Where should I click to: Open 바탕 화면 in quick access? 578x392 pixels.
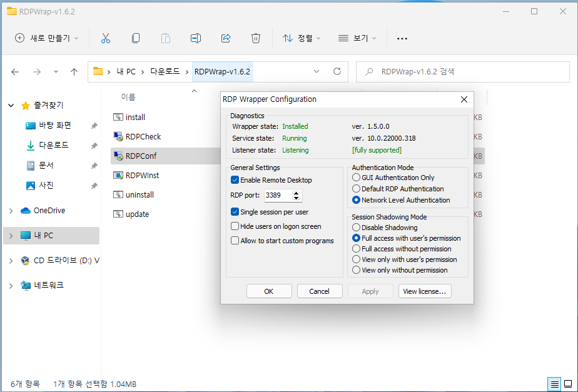point(54,126)
